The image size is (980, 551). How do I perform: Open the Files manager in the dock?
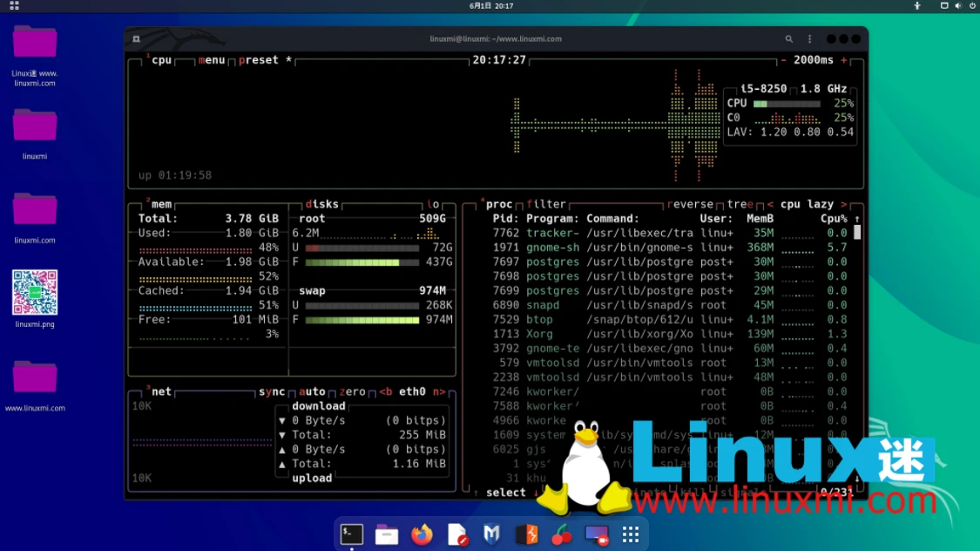[386, 535]
